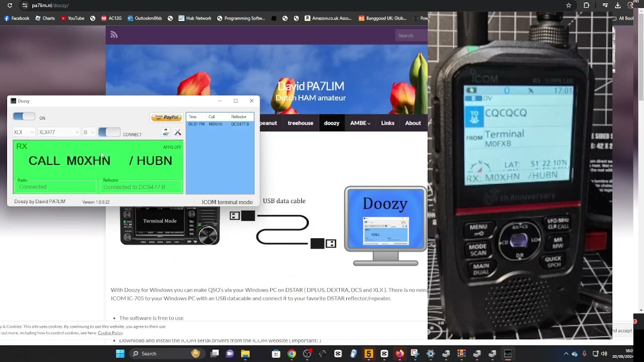This screenshot has height=362, width=644.
Task: Toggle the CONNECT switch in Doozy
Action: 109,132
